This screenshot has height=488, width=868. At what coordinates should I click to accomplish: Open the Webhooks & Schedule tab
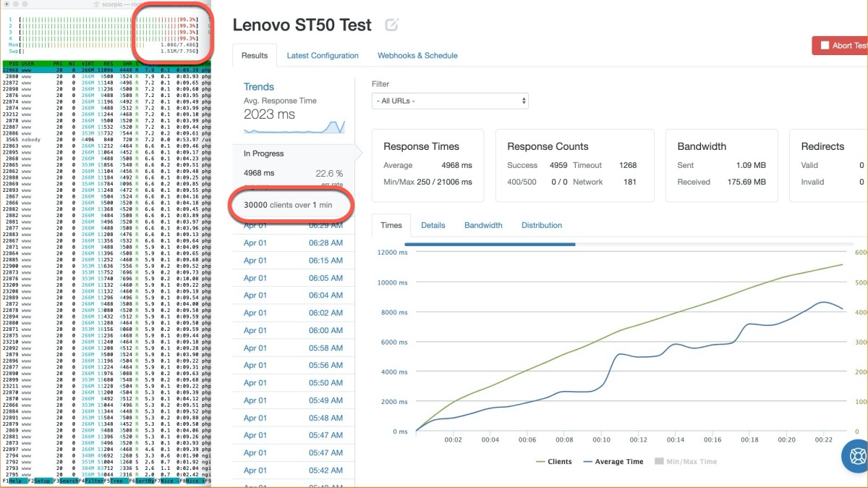417,55
